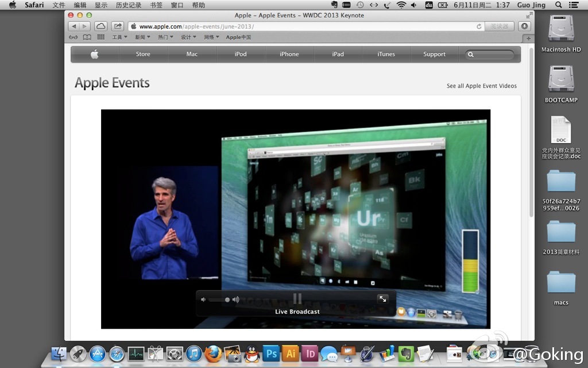
Task: Open the 文件 menu
Action: click(x=59, y=5)
